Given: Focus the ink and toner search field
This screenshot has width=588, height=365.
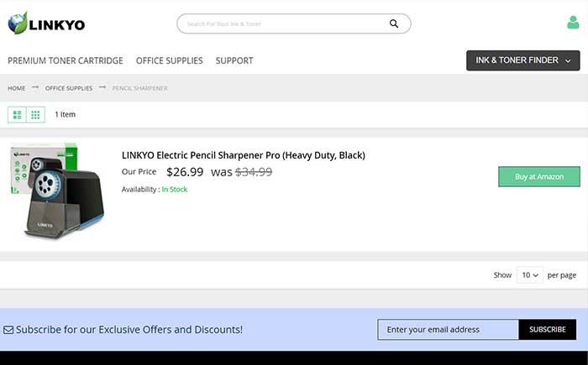Looking at the screenshot, I should [x=294, y=23].
